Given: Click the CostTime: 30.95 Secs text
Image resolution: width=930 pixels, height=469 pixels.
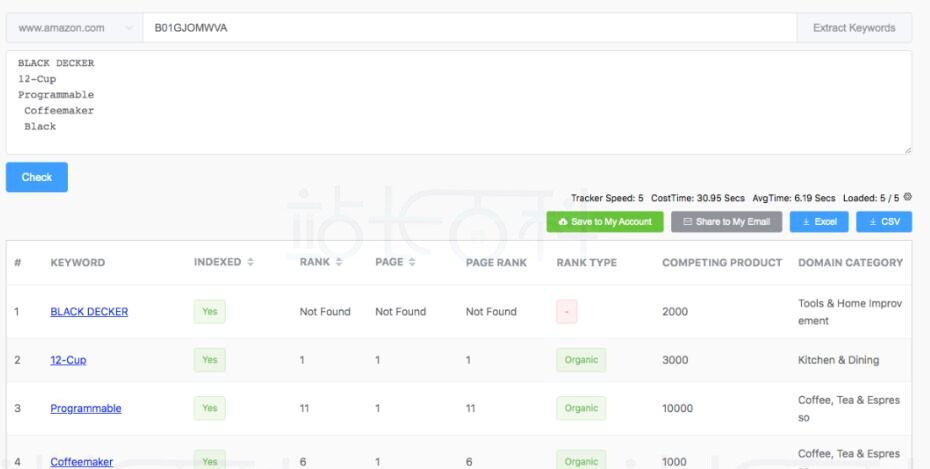Looking at the screenshot, I should (698, 198).
